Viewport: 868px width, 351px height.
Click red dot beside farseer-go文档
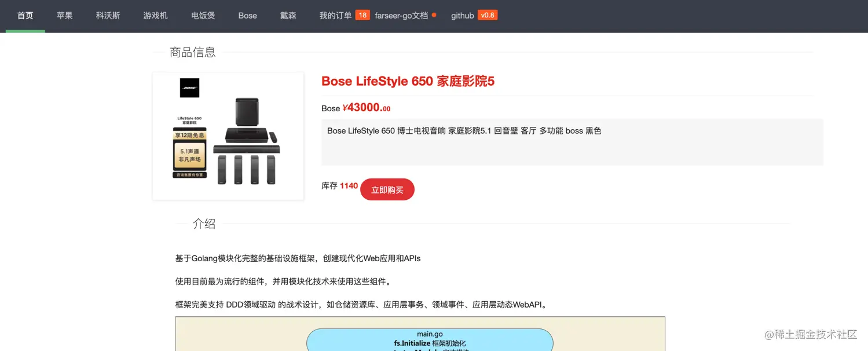434,15
